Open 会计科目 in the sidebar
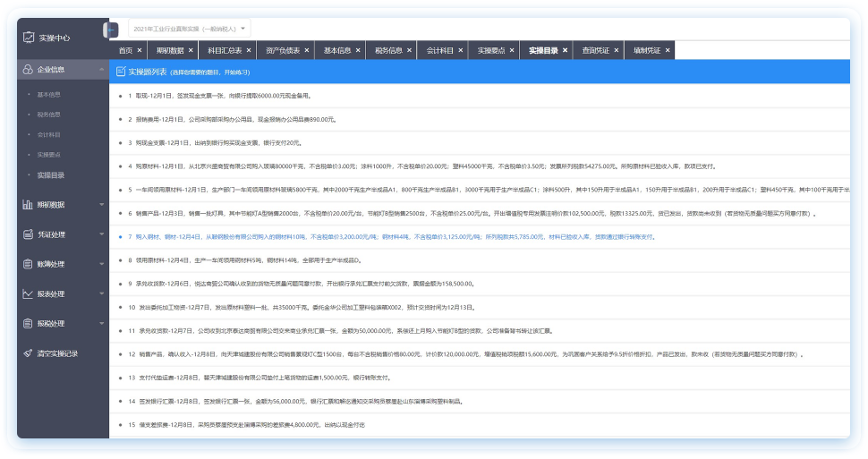The image size is (868, 459). [x=48, y=134]
